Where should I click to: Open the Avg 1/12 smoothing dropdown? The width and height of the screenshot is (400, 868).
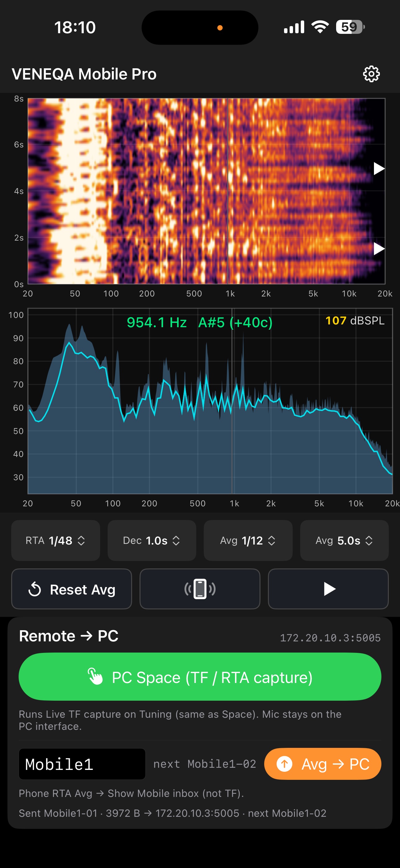pos(248,540)
